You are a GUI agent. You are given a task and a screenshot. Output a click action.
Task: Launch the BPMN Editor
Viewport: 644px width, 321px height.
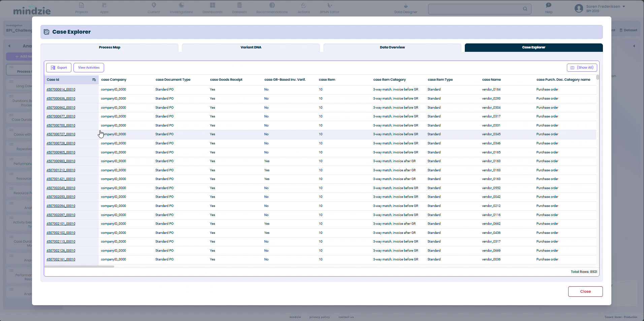coord(329,8)
